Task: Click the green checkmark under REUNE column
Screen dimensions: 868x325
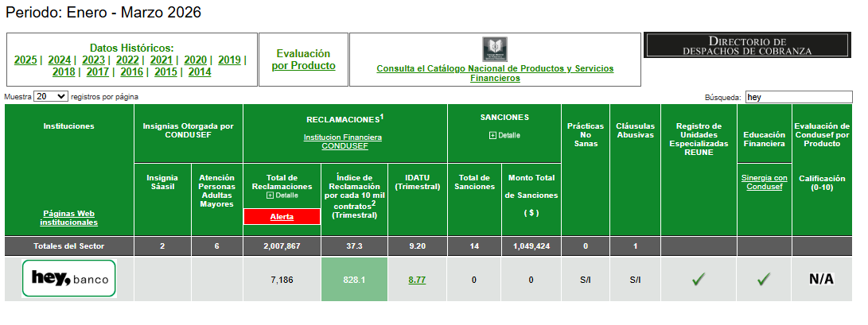Action: coord(699,280)
